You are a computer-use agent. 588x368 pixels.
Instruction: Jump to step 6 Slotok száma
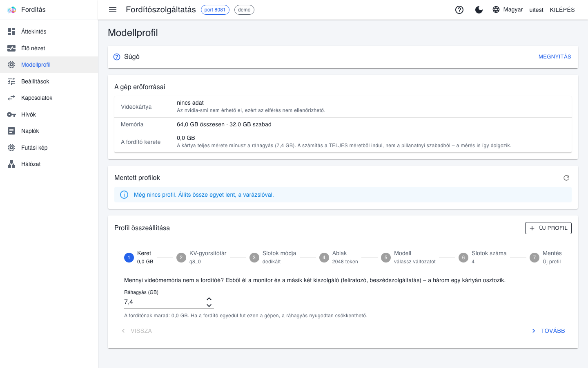pyautogui.click(x=483, y=258)
